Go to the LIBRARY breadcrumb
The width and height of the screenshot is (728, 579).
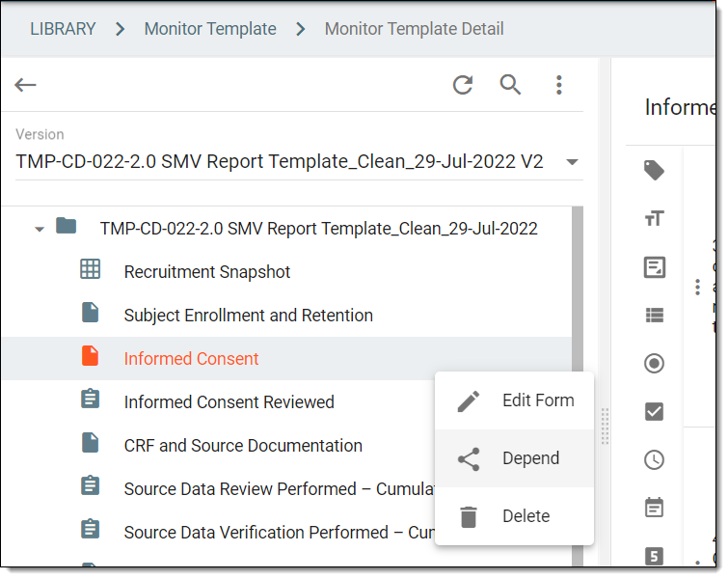click(63, 29)
